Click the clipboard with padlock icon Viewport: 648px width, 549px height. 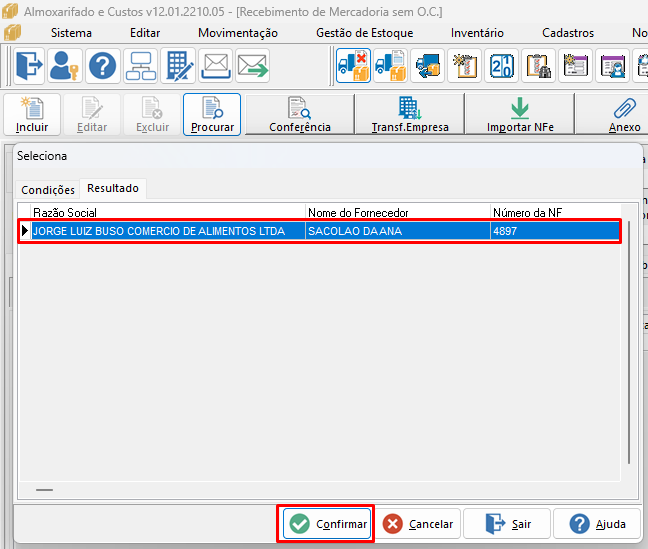coord(538,66)
